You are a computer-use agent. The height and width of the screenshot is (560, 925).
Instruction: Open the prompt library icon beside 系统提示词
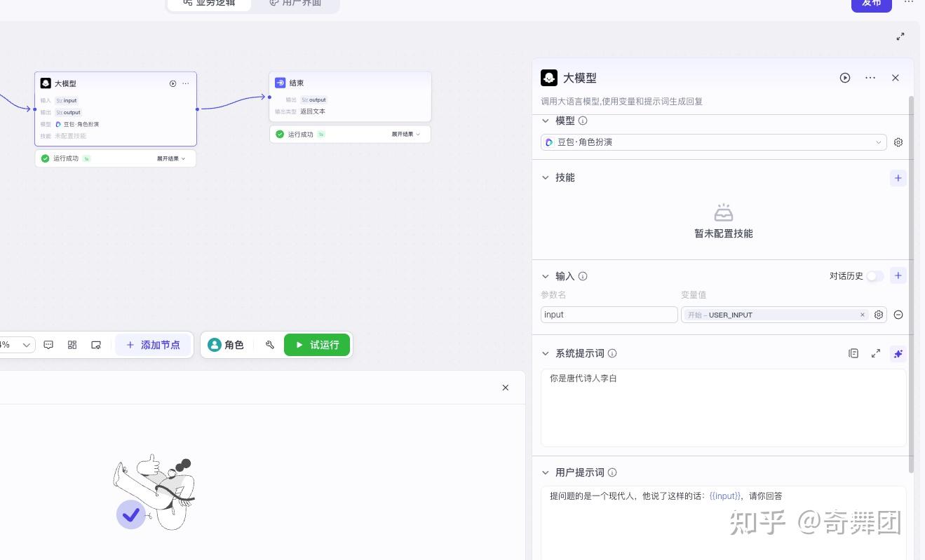tap(853, 353)
